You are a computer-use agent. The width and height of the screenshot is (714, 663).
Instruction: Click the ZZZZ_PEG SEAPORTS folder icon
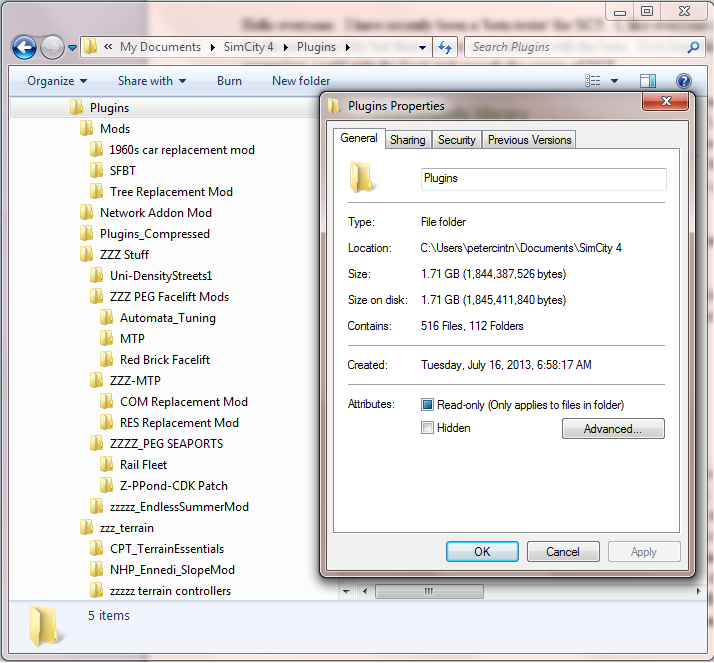pos(97,444)
